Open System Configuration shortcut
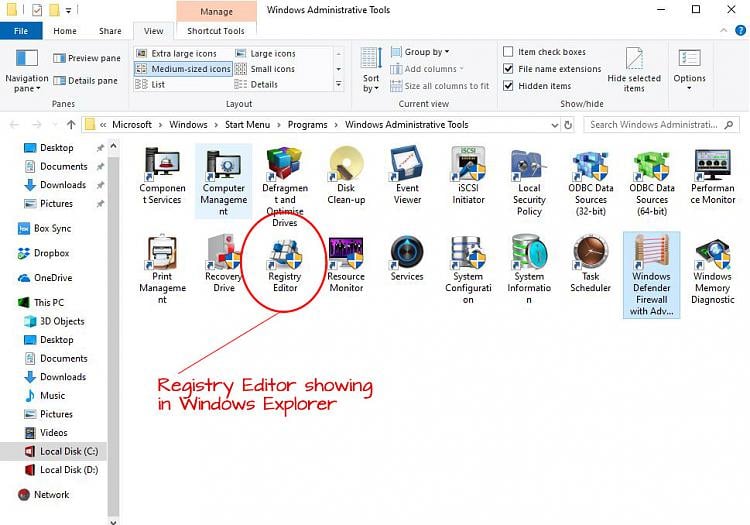The image size is (750, 525). 468,270
